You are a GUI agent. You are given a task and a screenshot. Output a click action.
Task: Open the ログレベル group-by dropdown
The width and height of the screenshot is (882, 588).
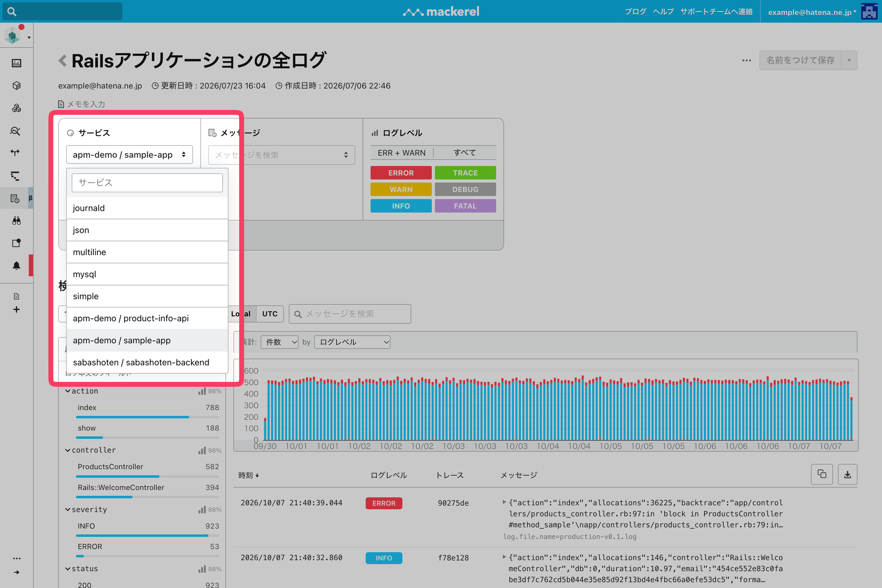point(352,342)
